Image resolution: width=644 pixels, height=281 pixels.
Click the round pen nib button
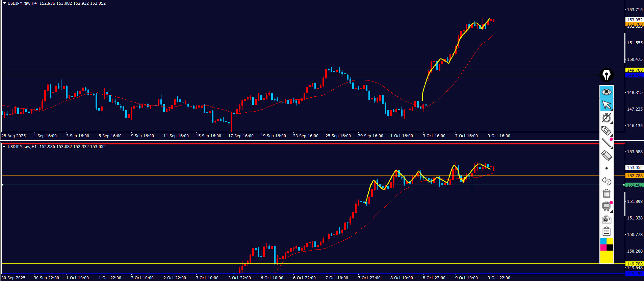coord(606,75)
